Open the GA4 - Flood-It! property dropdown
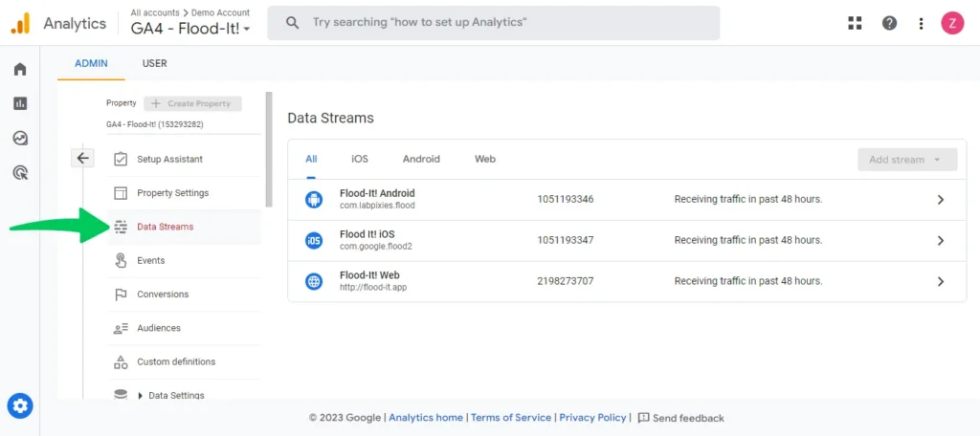Viewport: 980px width, 436px height. click(x=190, y=29)
